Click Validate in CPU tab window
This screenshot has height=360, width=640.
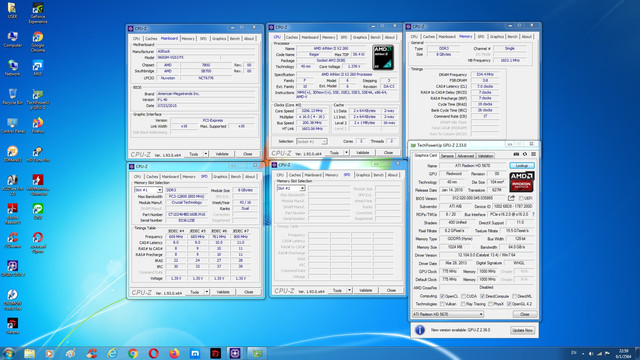[x=362, y=153]
